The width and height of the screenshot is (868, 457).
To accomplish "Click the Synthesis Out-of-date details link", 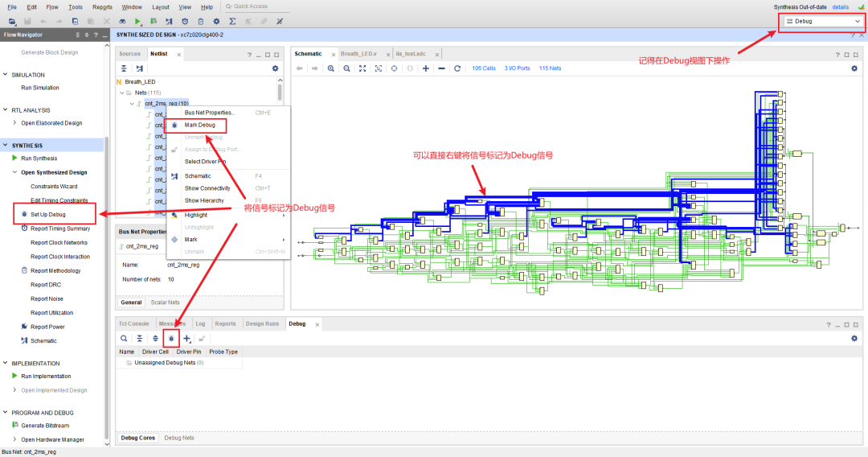I will [841, 7].
